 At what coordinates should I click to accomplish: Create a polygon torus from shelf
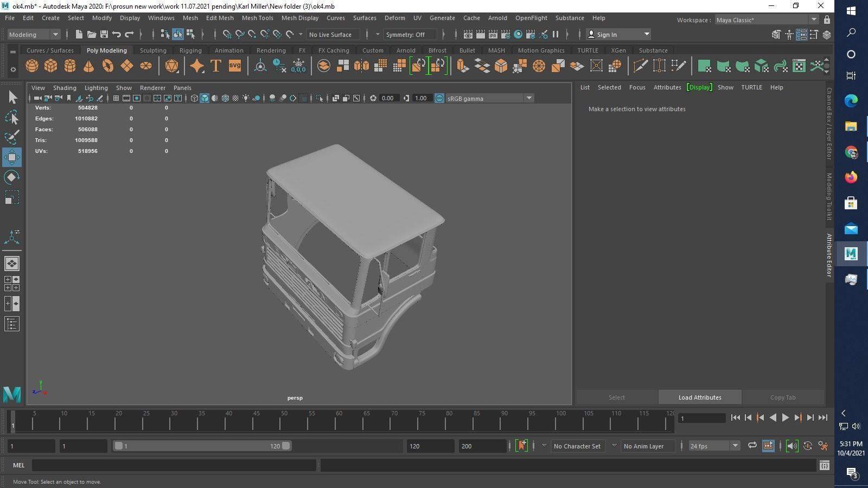108,66
